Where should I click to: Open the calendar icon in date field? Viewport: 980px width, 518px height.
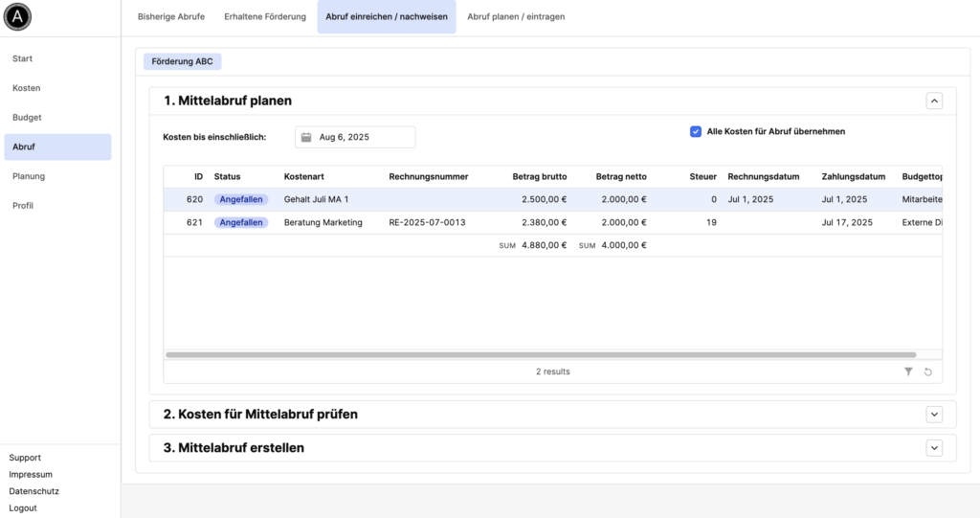[x=306, y=137]
